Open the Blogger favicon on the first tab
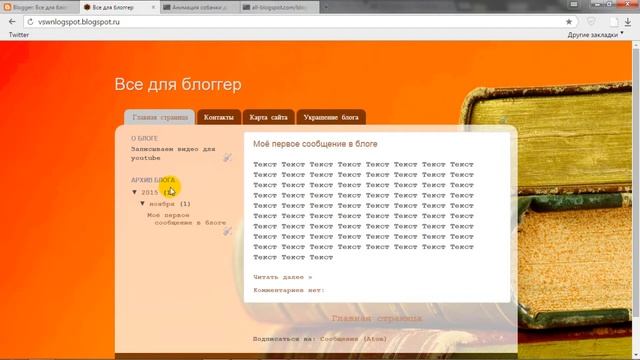Image resolution: width=640 pixels, height=360 pixels. (x=7, y=7)
